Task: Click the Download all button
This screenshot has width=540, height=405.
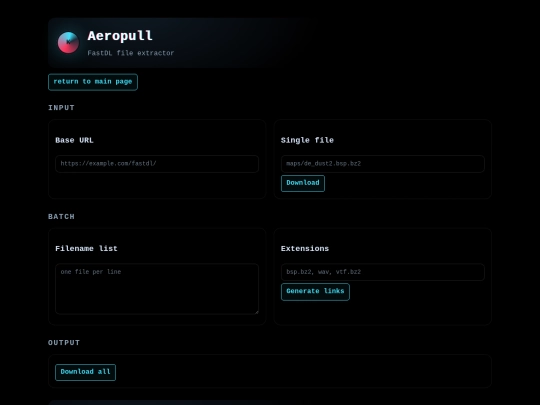Action: click(85, 372)
